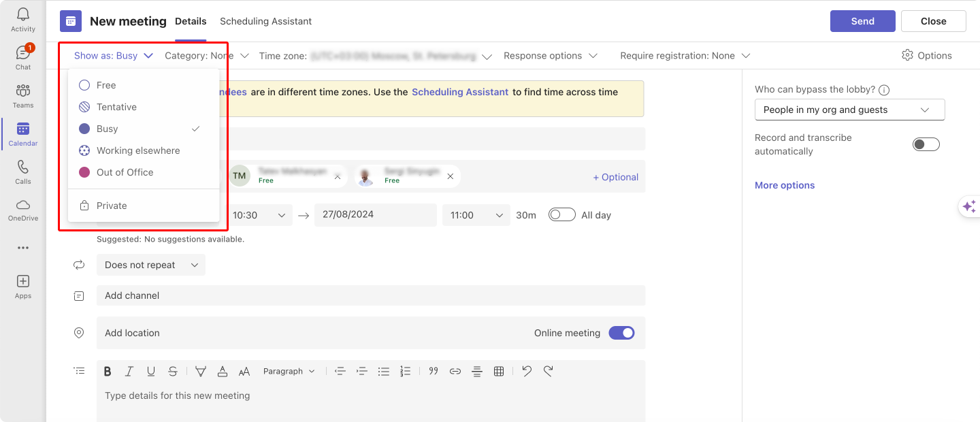
Task: Insert a numbered list
Action: (406, 371)
